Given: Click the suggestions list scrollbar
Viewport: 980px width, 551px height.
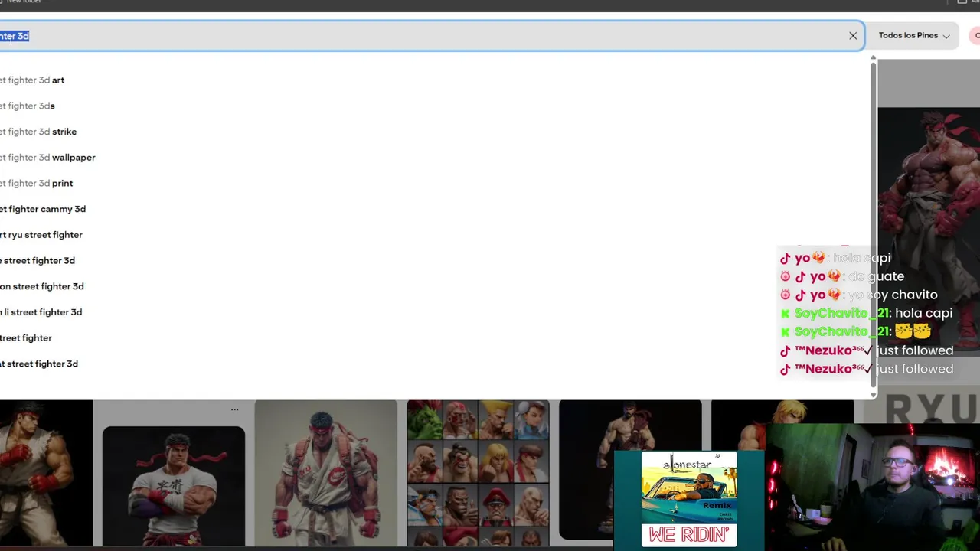Looking at the screenshot, I should coord(872,226).
